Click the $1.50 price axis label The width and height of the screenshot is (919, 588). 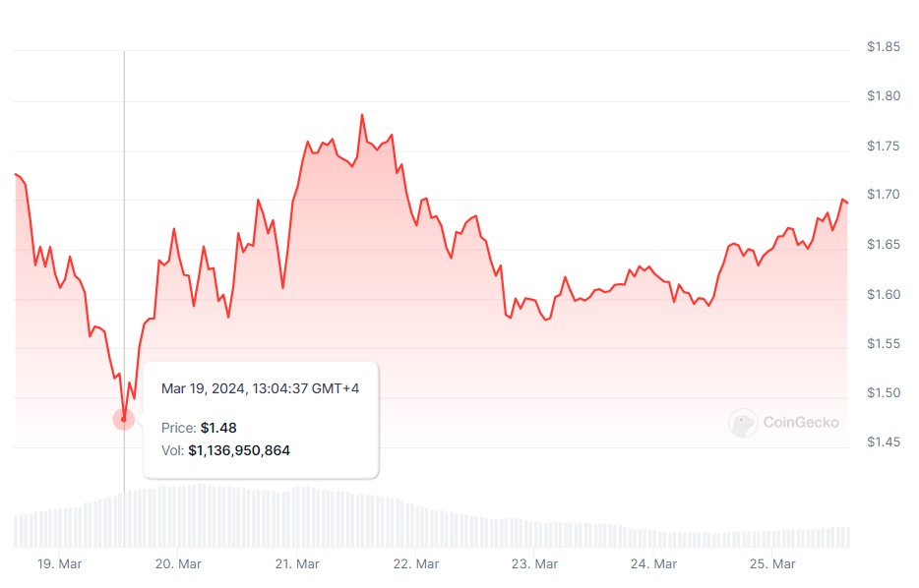884,393
